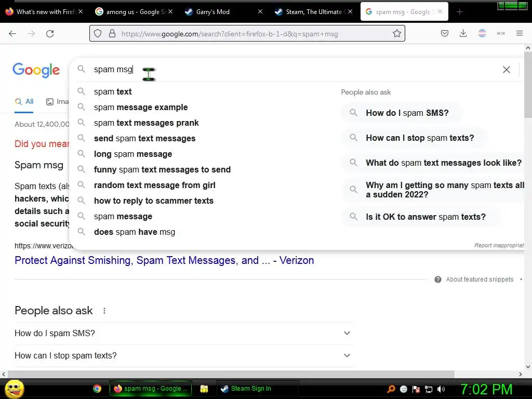
Task: Open the Firefox downloads panel
Action: pyautogui.click(x=463, y=33)
